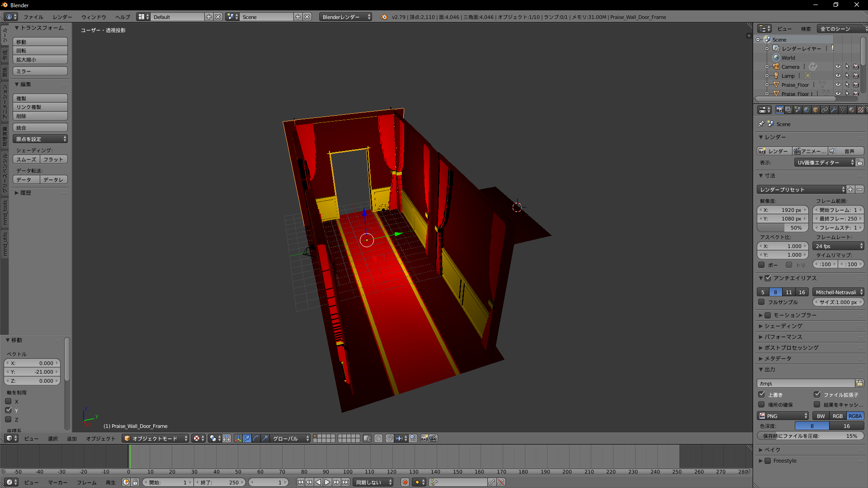Screen dimensions: 868x488
Task: Open the PNG file format dropdown
Action: [783, 416]
